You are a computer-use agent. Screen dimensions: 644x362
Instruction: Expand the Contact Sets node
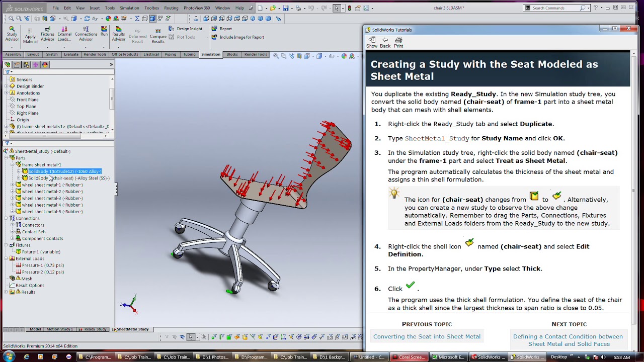[12, 232]
